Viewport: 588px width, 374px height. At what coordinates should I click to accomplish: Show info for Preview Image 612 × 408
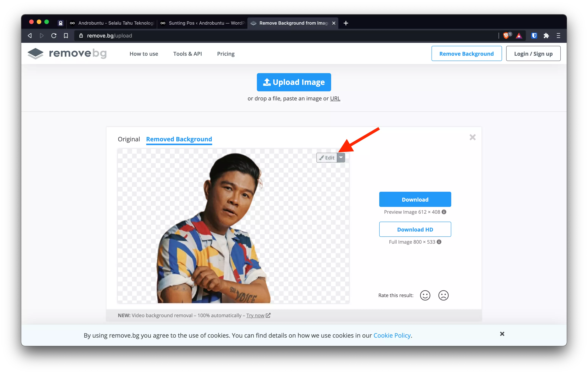(x=444, y=212)
